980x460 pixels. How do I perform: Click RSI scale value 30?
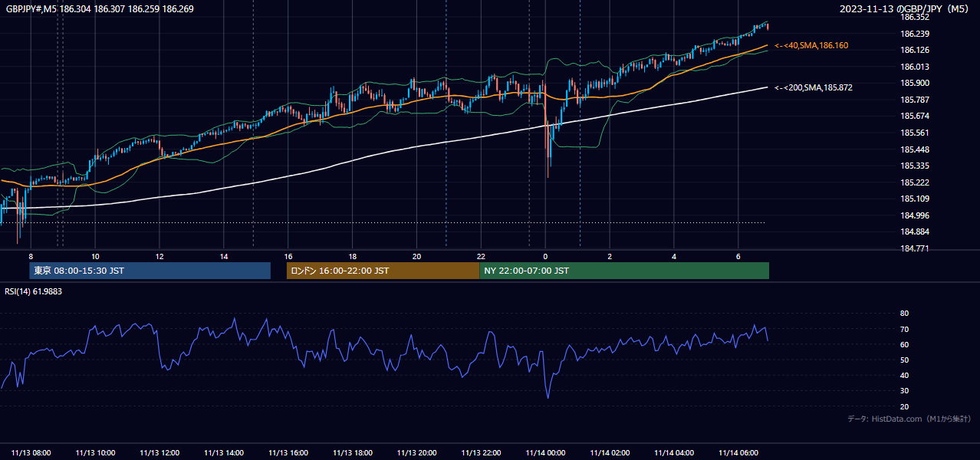coord(904,391)
